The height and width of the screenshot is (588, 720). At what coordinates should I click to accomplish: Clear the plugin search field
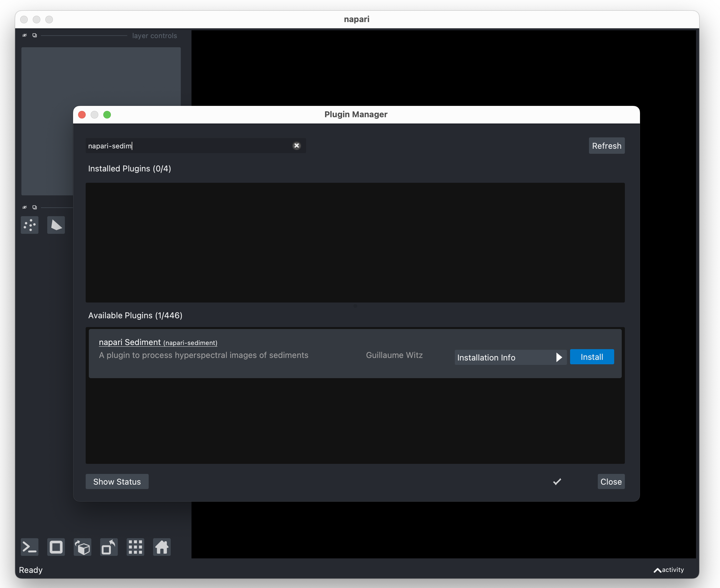click(x=296, y=146)
